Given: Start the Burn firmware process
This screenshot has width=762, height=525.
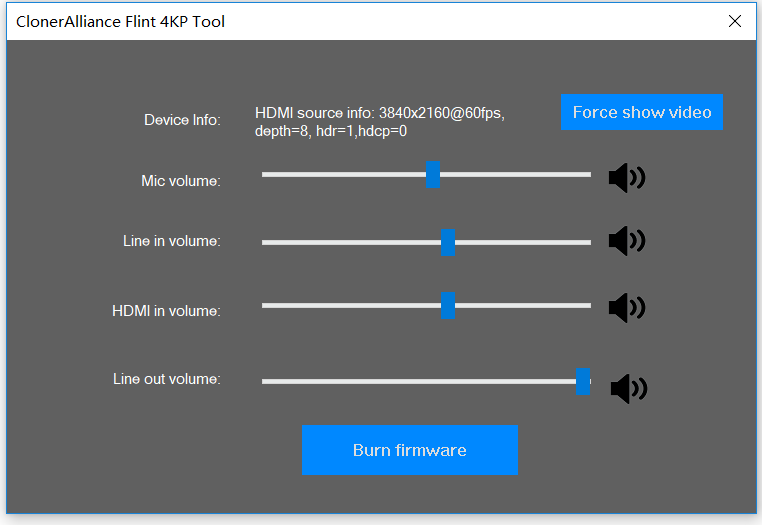Looking at the screenshot, I should pyautogui.click(x=410, y=450).
